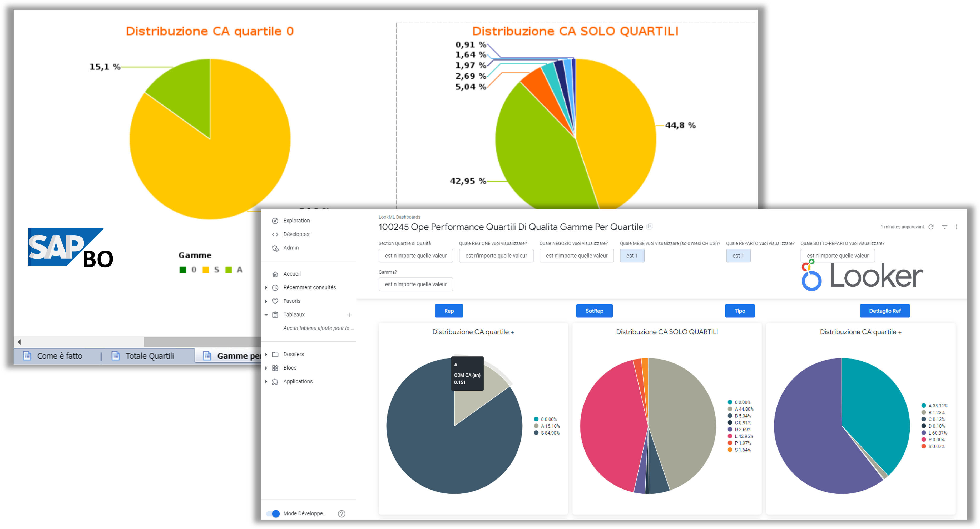The height and width of the screenshot is (529, 980).
Task: Collapse the Tableaux section
Action: [x=266, y=315]
